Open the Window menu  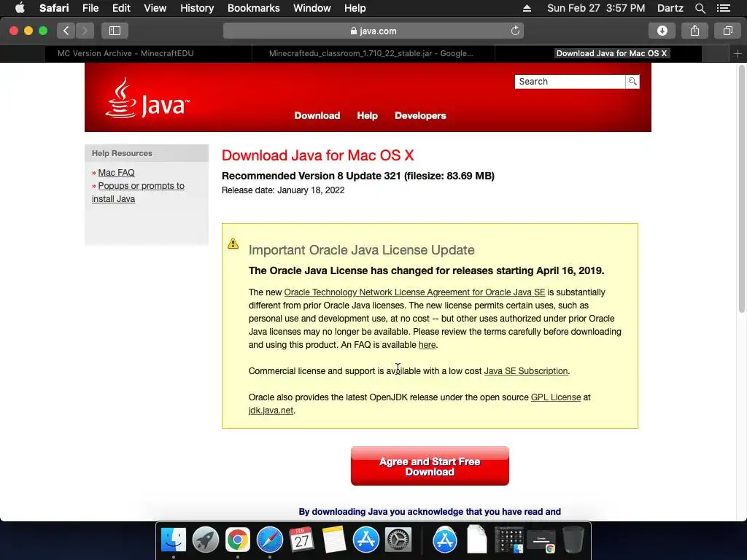point(312,8)
